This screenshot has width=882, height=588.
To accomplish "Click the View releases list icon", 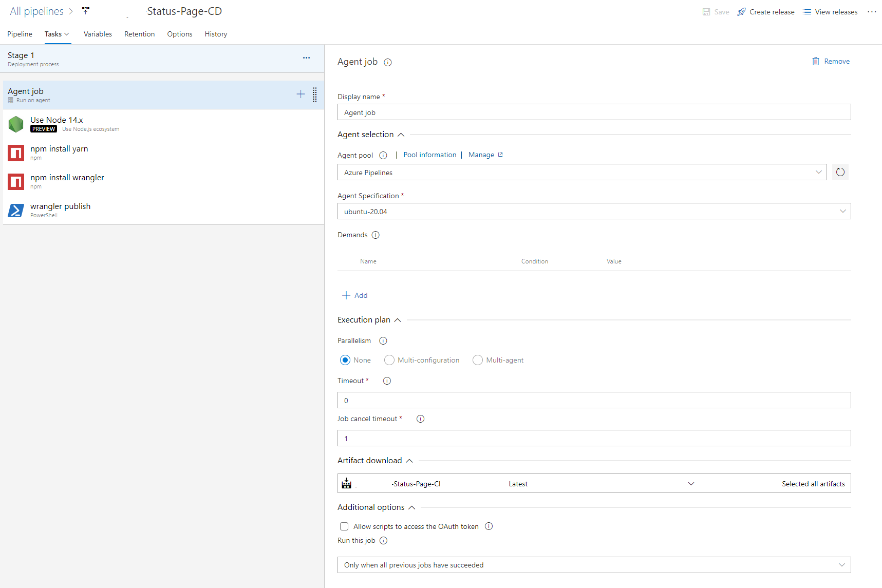I will click(x=807, y=12).
